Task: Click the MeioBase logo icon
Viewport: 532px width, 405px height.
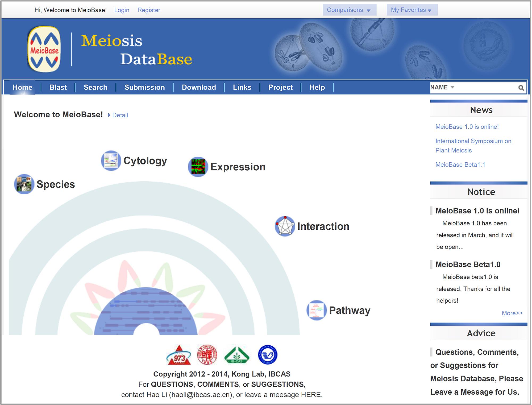Action: [x=44, y=49]
